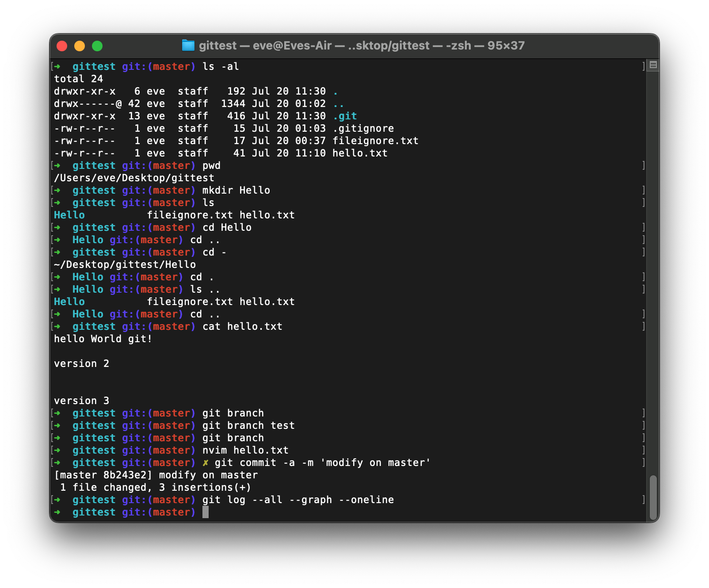Click the 'mkdir Hello' command text
Viewport: 709px width, 588px height.
(236, 190)
